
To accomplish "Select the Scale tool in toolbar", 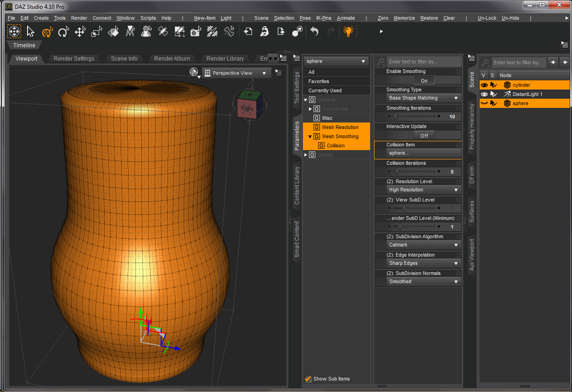I will tap(96, 32).
